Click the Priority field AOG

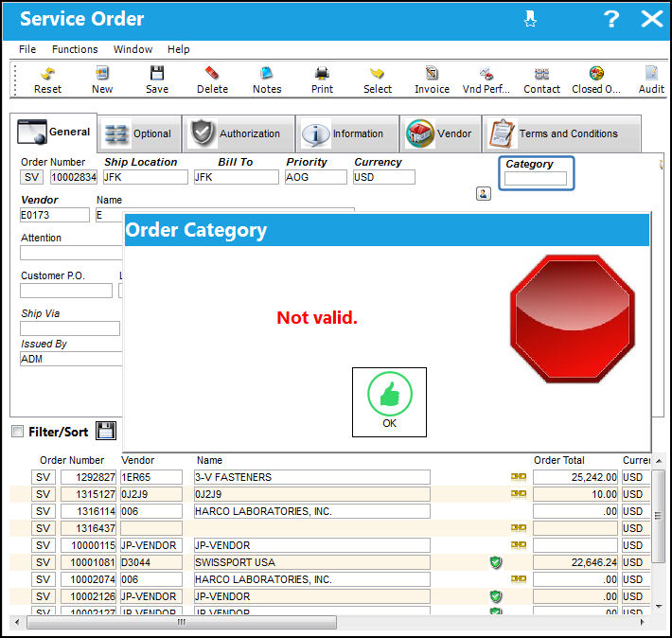[316, 177]
